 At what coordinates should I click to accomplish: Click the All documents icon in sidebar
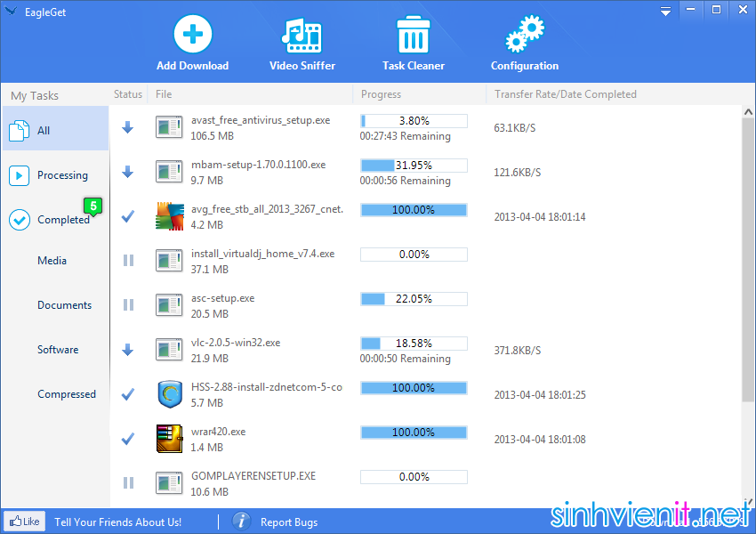(x=19, y=130)
